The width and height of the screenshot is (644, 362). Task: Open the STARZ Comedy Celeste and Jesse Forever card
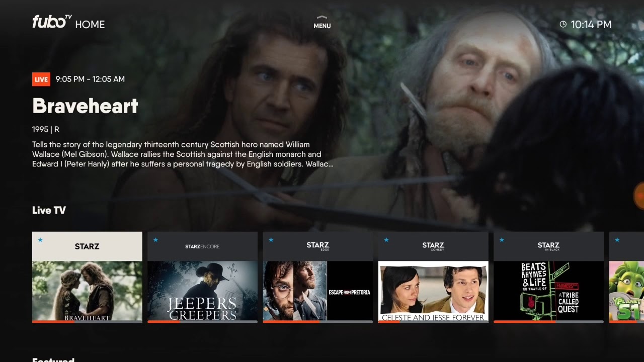pyautogui.click(x=433, y=277)
